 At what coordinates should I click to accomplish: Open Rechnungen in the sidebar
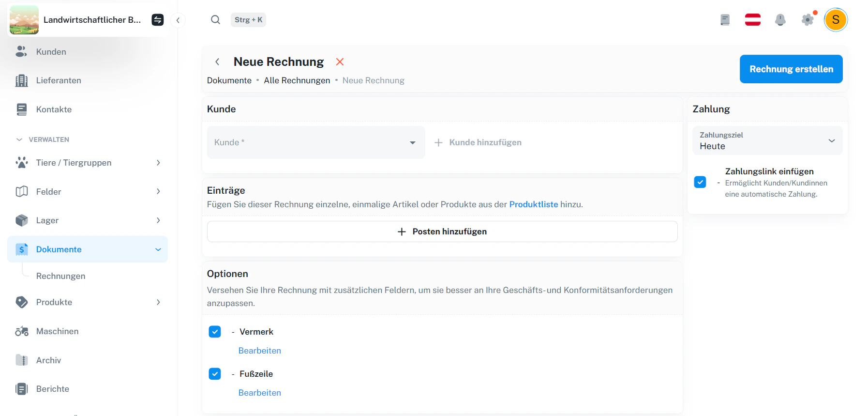click(60, 276)
